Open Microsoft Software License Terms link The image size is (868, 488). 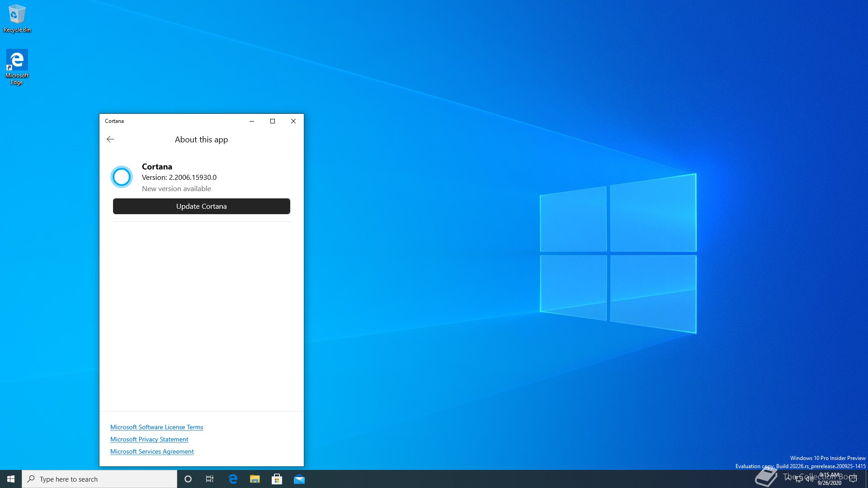pyautogui.click(x=156, y=427)
